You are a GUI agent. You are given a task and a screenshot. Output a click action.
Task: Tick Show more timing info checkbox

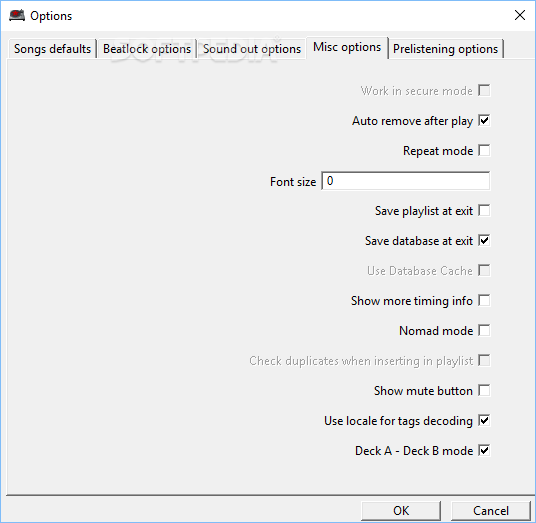click(484, 300)
